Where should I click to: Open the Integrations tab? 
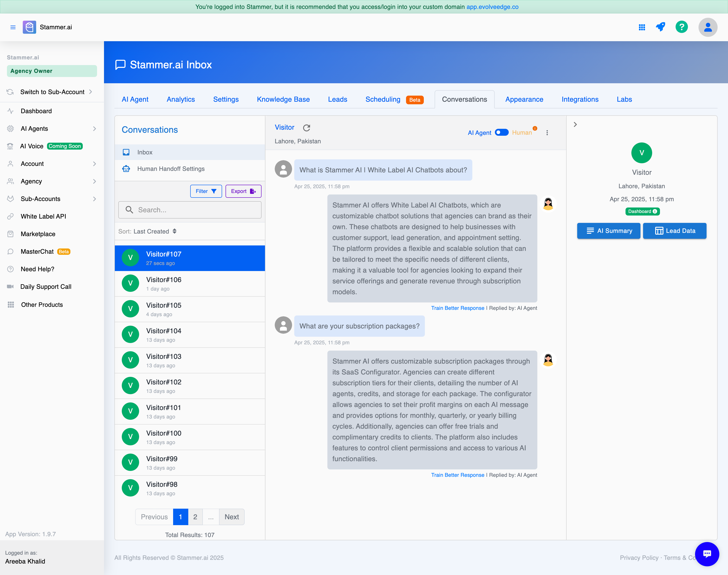coord(580,99)
